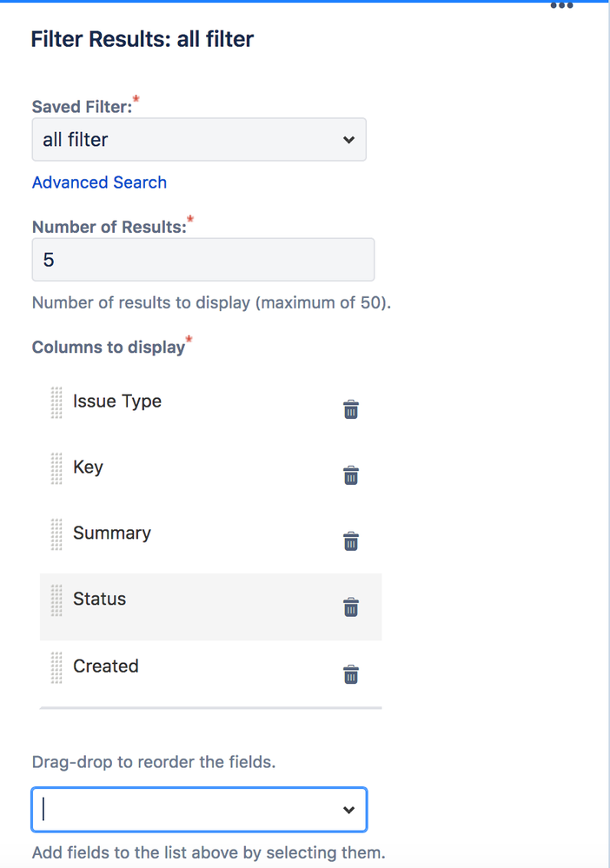Open the gadget's three-dot options menu
Image resolution: width=610 pixels, height=868 pixels.
561,6
